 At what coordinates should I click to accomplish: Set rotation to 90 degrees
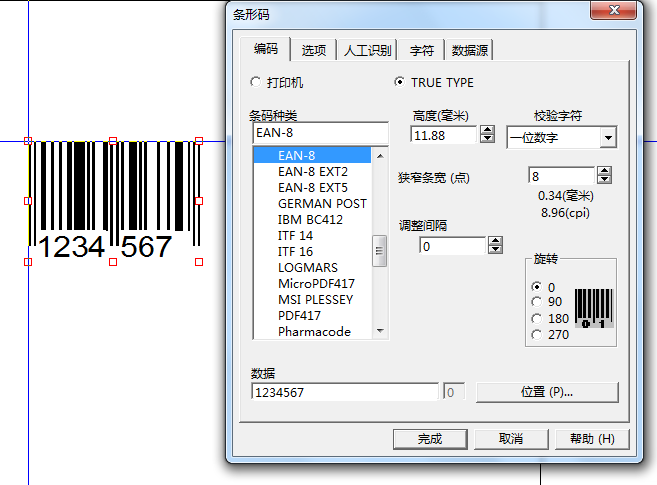click(537, 302)
